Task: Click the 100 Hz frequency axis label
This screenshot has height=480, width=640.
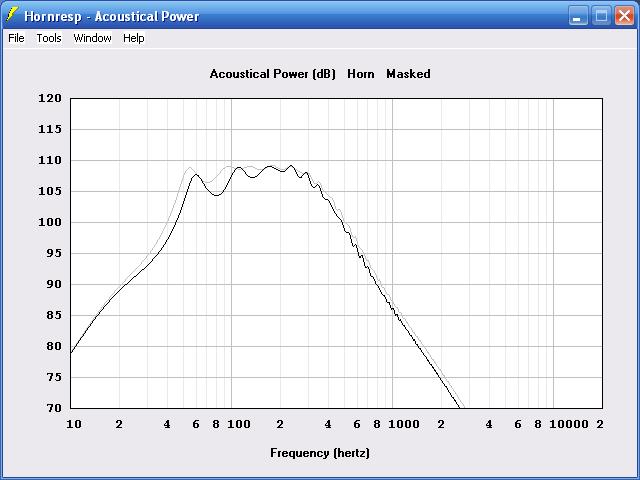Action: coord(239,424)
